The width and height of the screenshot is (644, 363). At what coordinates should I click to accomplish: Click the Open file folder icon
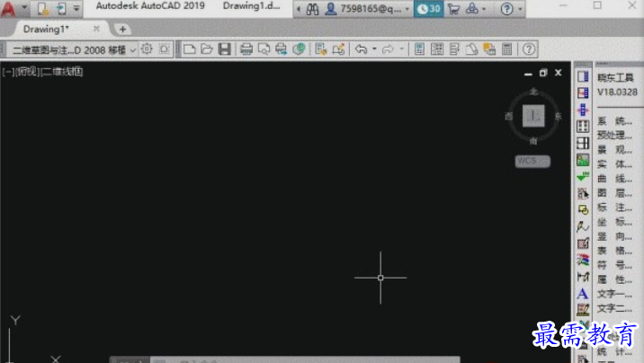pos(207,49)
